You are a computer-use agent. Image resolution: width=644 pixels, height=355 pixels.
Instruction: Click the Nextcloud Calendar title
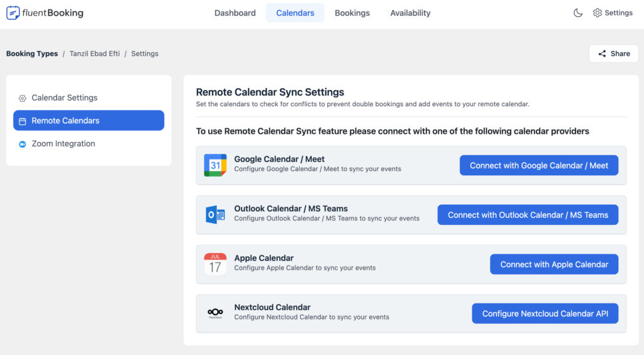272,307
